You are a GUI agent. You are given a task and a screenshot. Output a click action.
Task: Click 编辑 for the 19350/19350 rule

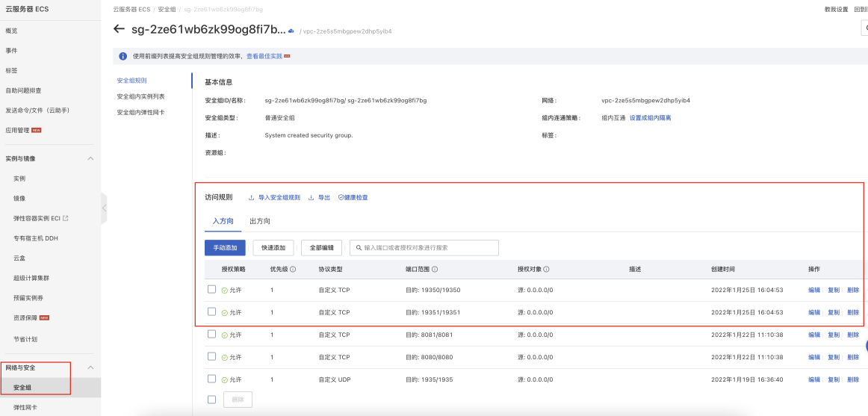813,290
